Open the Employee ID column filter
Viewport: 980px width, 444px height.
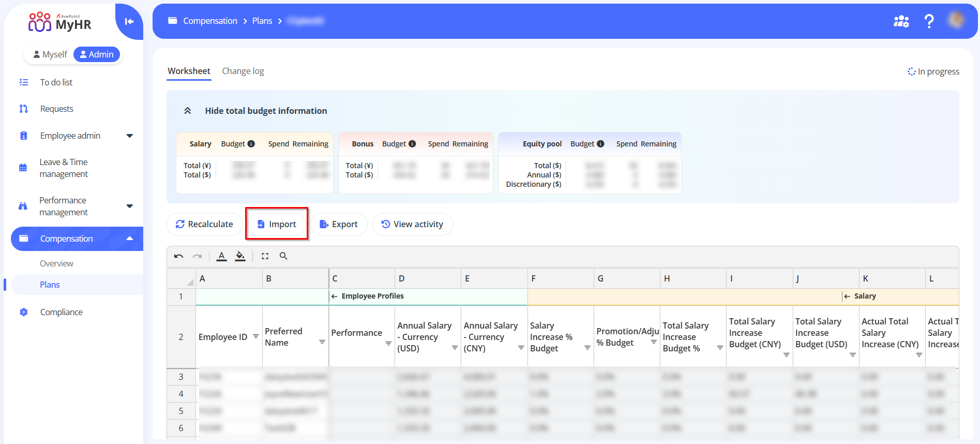pos(255,336)
